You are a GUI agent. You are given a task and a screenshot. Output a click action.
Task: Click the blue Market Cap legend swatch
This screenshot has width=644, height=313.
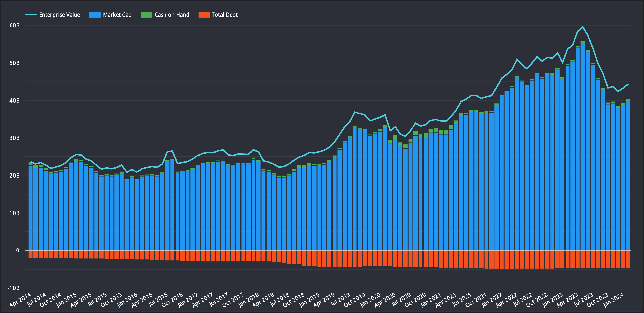[95, 15]
